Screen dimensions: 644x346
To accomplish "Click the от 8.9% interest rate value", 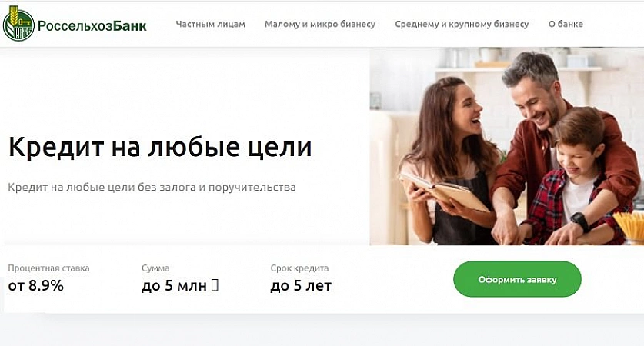I will (35, 286).
